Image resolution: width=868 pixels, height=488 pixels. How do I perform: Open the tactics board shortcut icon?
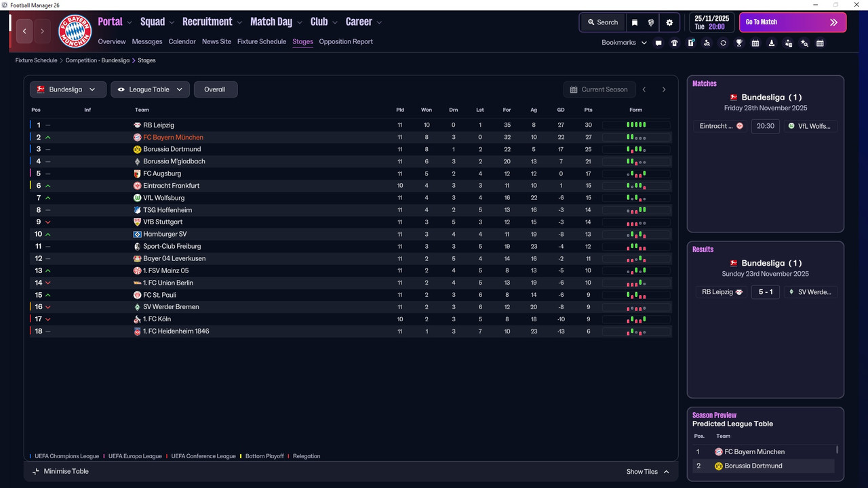(691, 43)
